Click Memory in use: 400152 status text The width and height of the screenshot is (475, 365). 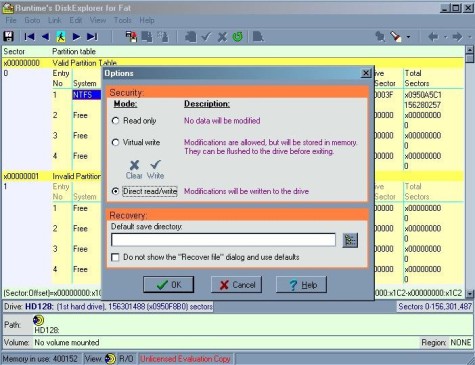(x=40, y=359)
